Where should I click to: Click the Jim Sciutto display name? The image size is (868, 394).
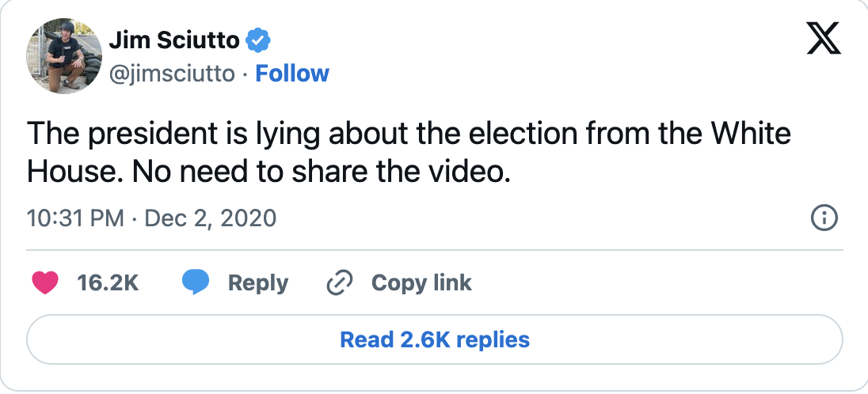(175, 40)
